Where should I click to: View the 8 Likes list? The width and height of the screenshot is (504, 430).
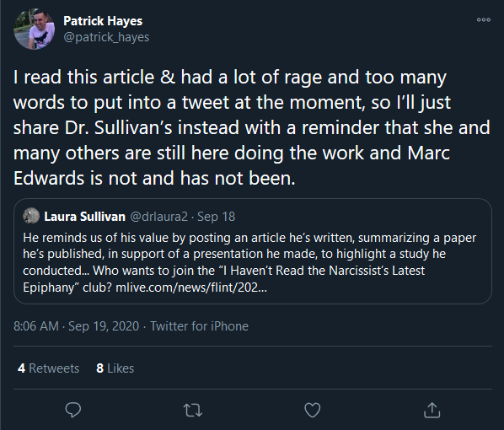tap(115, 368)
